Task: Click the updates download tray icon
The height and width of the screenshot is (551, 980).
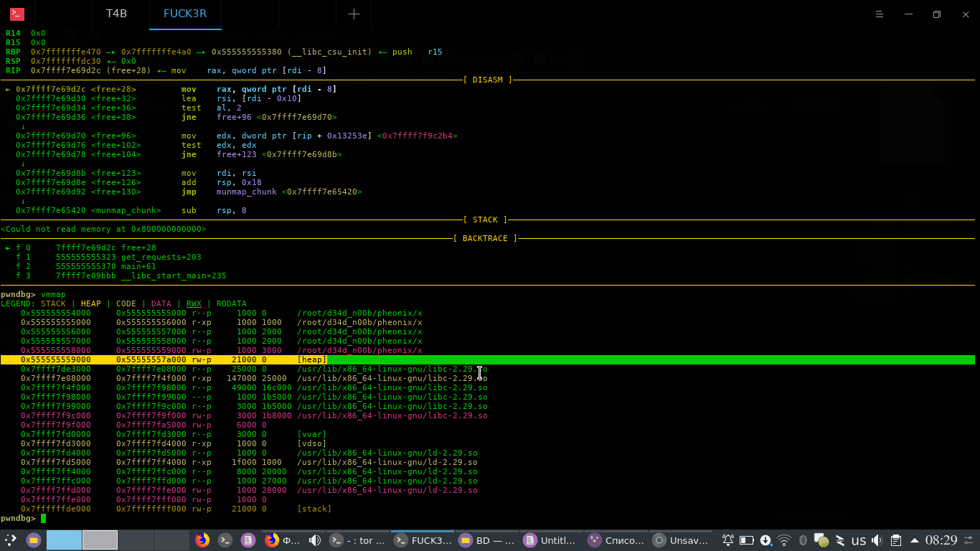Action: coord(765,540)
